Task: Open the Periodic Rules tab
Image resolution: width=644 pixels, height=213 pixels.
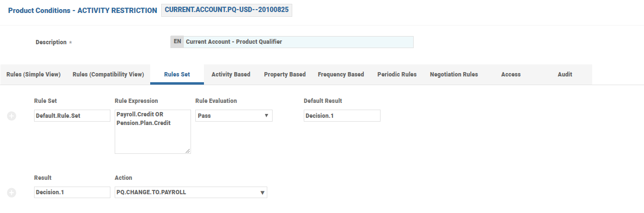Action: coord(397,75)
